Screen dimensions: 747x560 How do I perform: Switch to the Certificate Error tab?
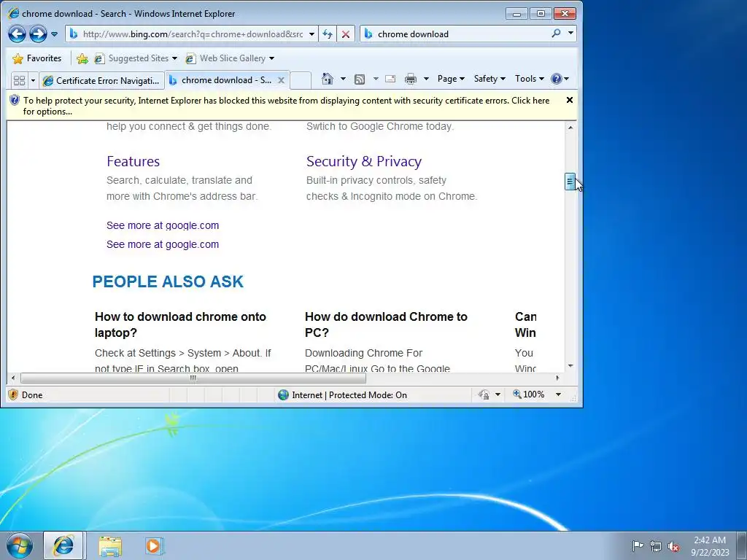(x=101, y=80)
